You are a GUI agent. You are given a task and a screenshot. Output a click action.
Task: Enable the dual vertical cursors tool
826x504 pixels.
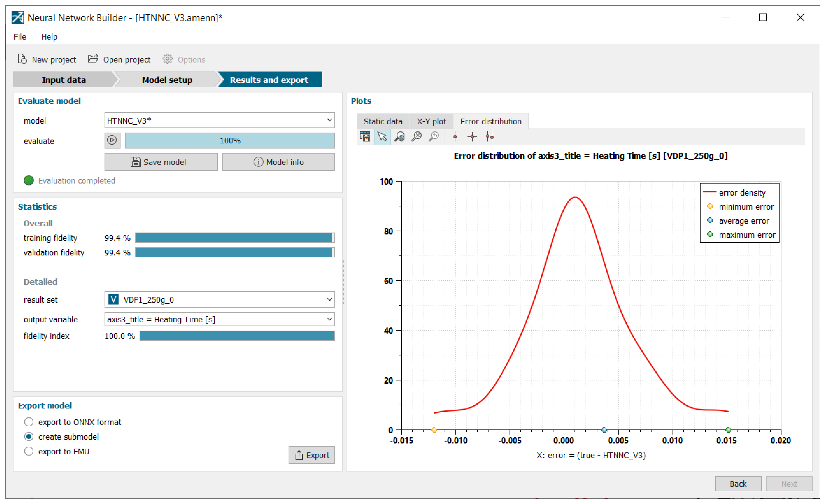(x=489, y=137)
